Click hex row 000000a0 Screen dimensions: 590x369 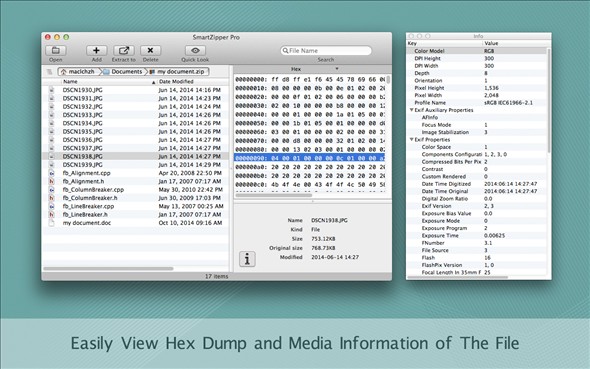pos(309,167)
